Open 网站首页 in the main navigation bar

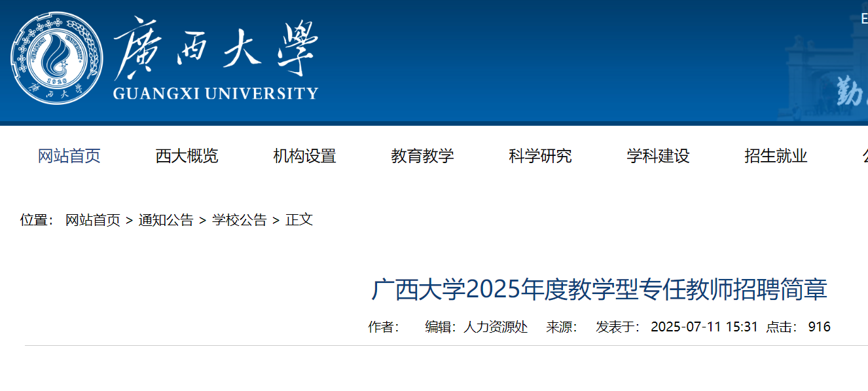tap(69, 156)
